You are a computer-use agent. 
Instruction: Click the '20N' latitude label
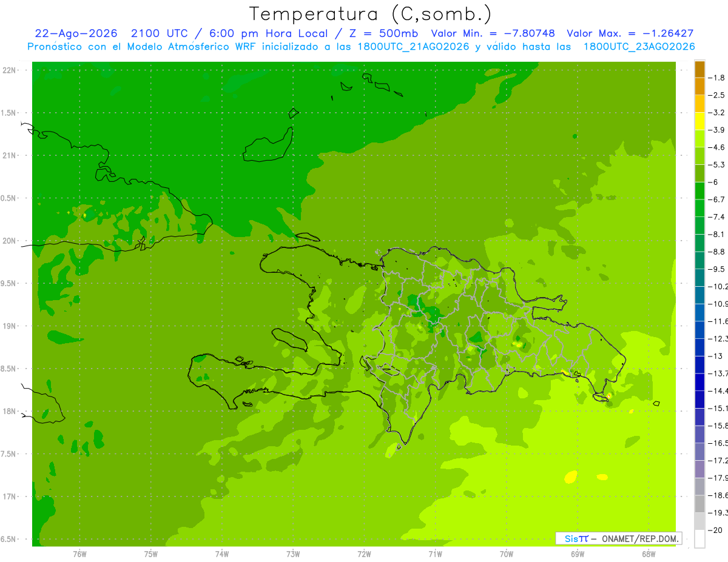click(9, 241)
